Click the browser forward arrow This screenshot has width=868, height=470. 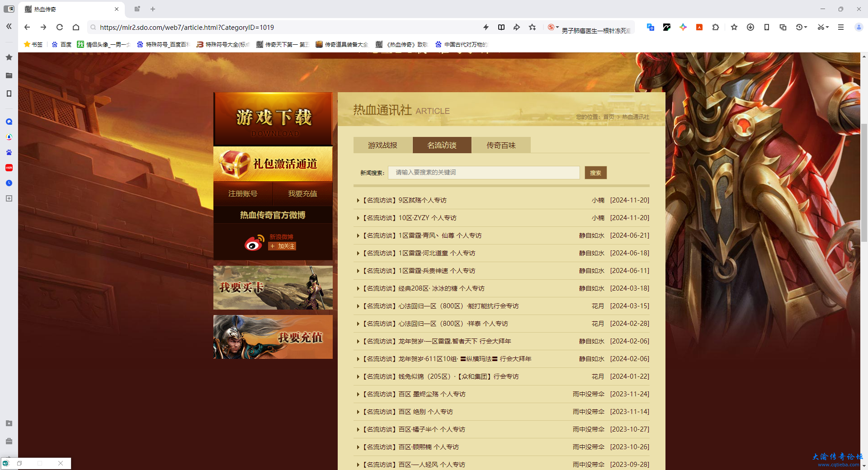(x=43, y=27)
